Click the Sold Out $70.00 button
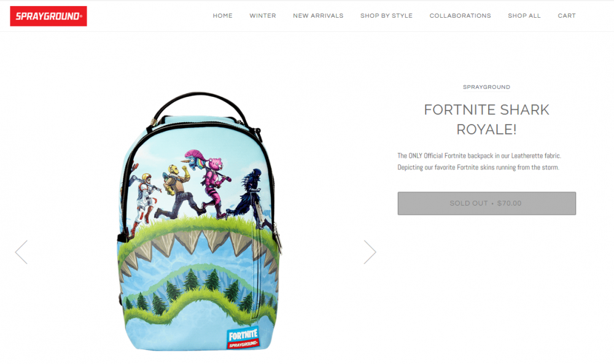This screenshot has height=364, width=614. (487, 203)
